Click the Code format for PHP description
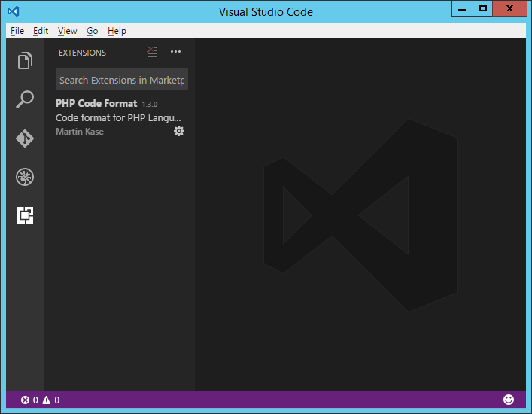This screenshot has width=532, height=414. tap(118, 117)
